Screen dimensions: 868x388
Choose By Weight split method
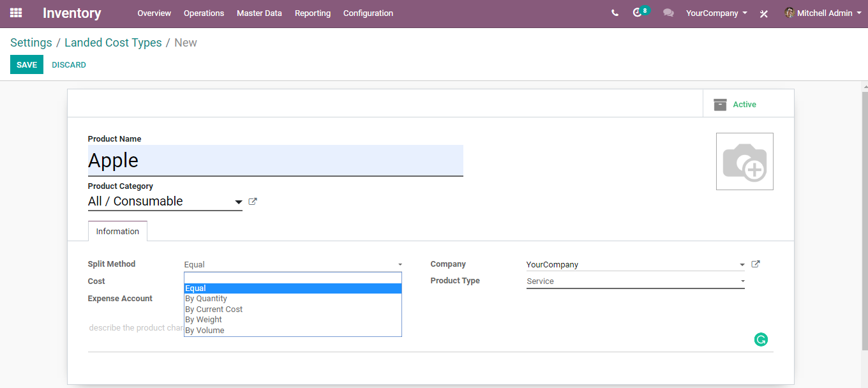click(293, 320)
